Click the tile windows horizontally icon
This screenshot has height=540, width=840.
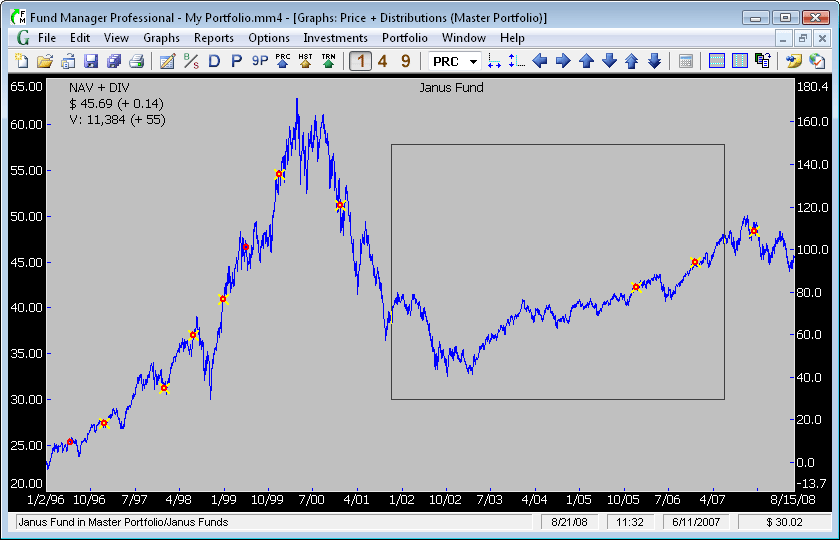click(716, 61)
